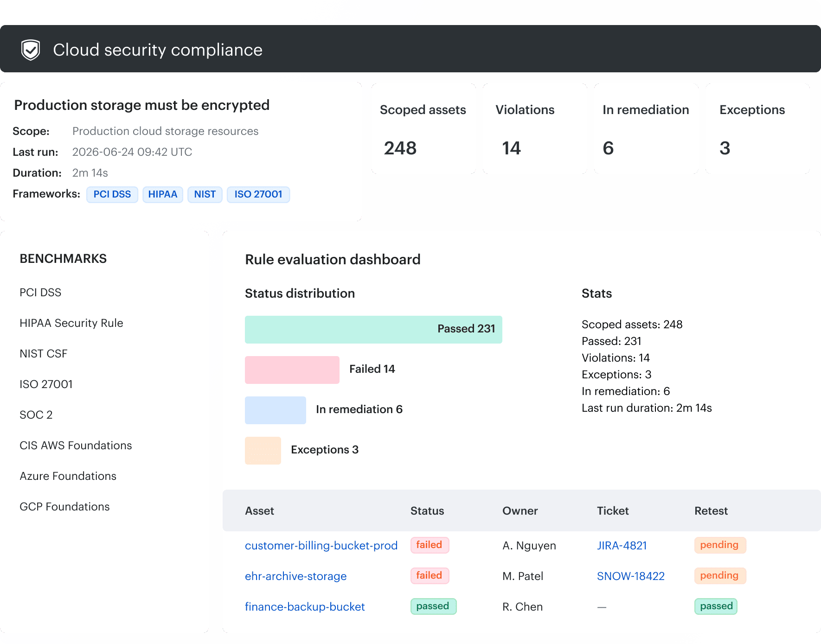Click the Status column header
Image resolution: width=821 pixels, height=644 pixels.
427,511
